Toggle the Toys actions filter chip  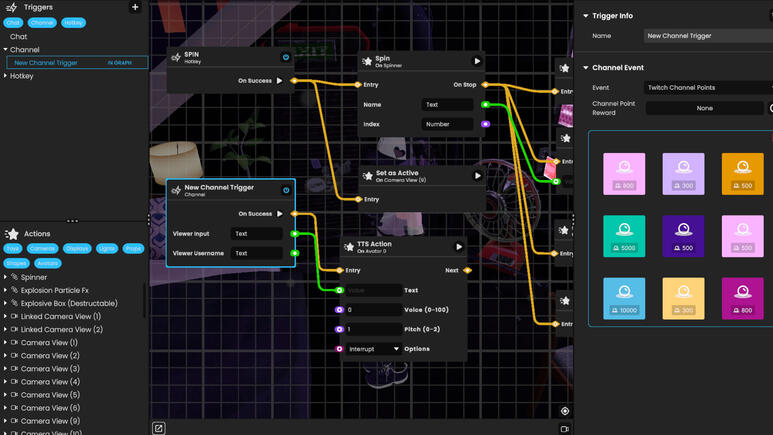(x=13, y=249)
